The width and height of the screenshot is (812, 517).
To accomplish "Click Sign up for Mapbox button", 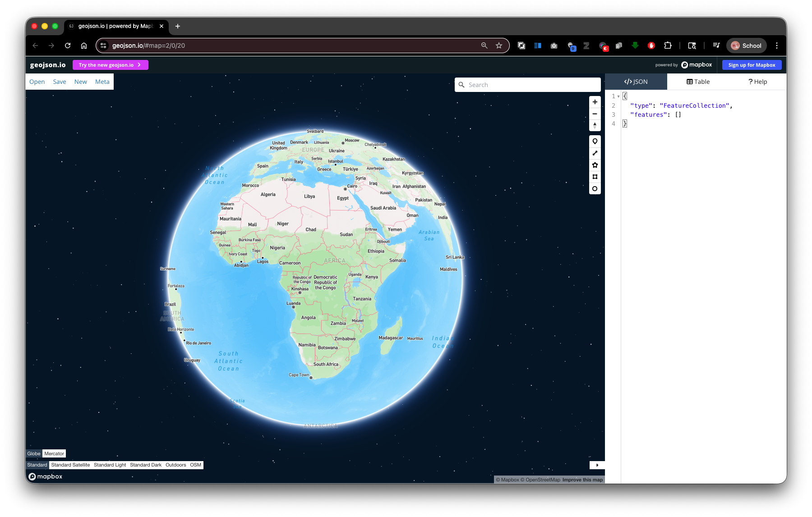I will click(x=752, y=65).
